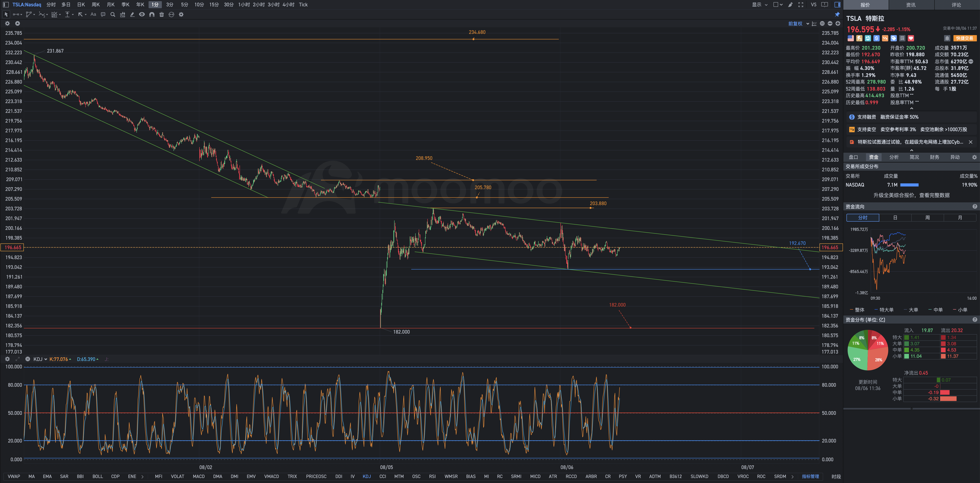Viewport: 980px width, 483px height.
Task: Click the US flag market icon
Action: (x=851, y=38)
